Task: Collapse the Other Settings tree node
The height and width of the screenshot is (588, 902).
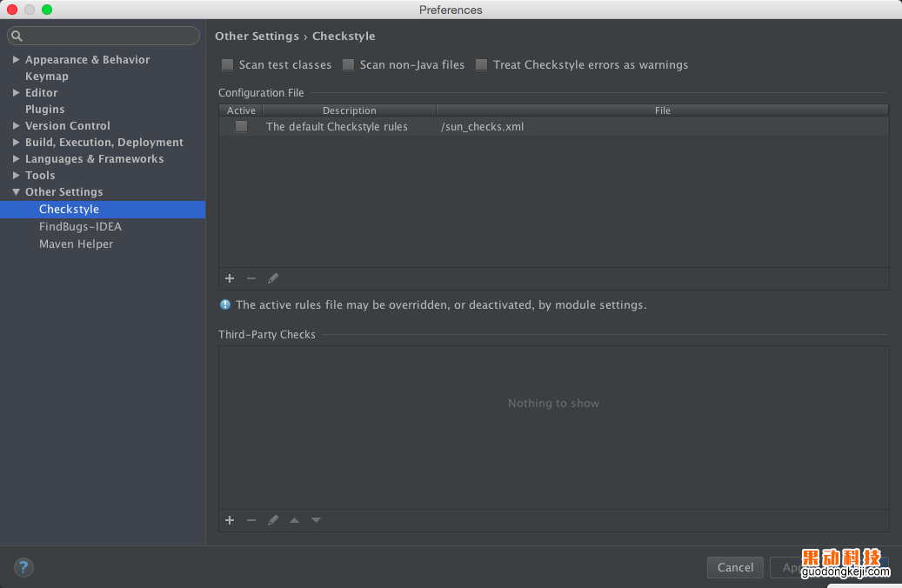Action: pos(17,192)
